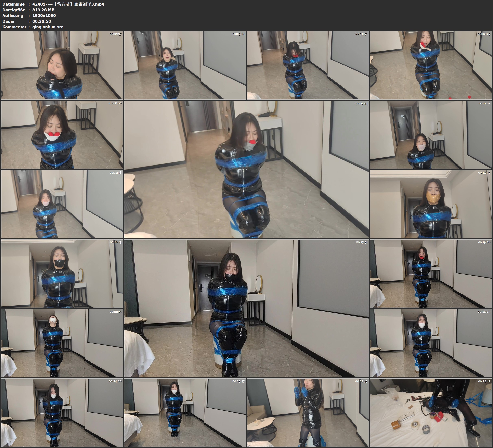Viewport: 493px width, 448px height.
Task: Select the frame marked 00:12:58
Action: 62,204
